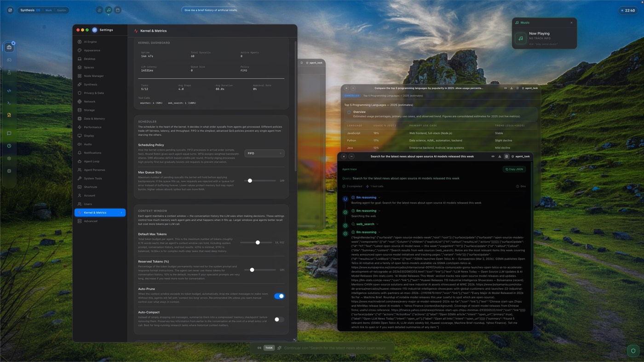Click download icon in news search task window
The height and width of the screenshot is (362, 644).
pyautogui.click(x=500, y=156)
